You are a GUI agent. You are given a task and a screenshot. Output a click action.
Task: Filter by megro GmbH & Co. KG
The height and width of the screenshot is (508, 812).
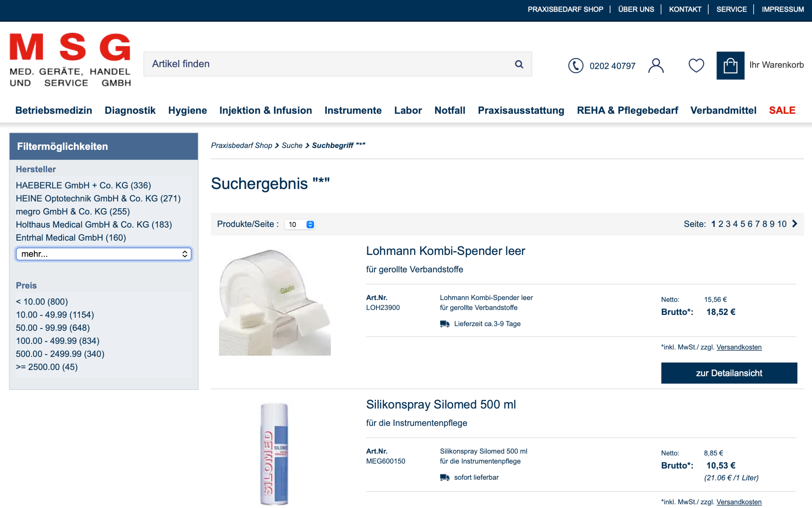point(73,212)
